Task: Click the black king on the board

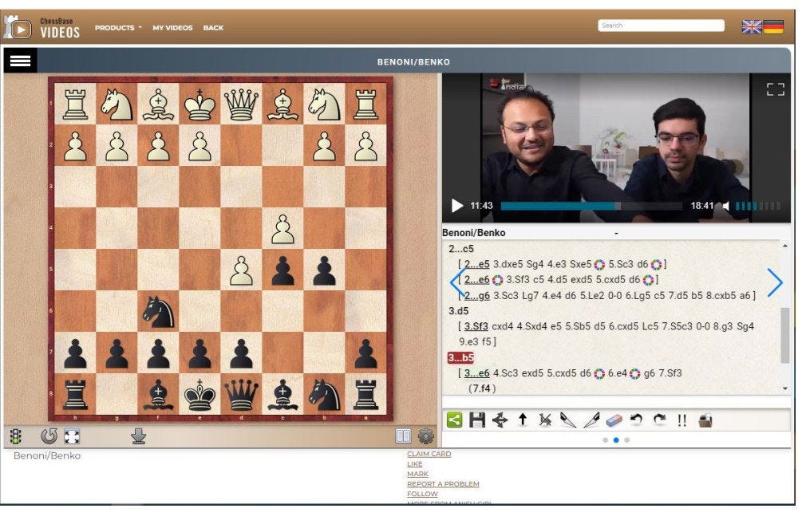Action: point(199,395)
